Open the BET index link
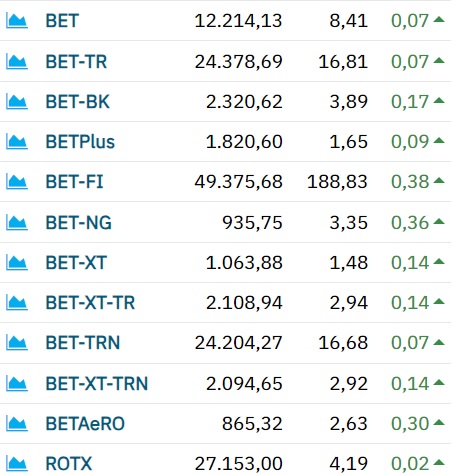 (x=62, y=21)
